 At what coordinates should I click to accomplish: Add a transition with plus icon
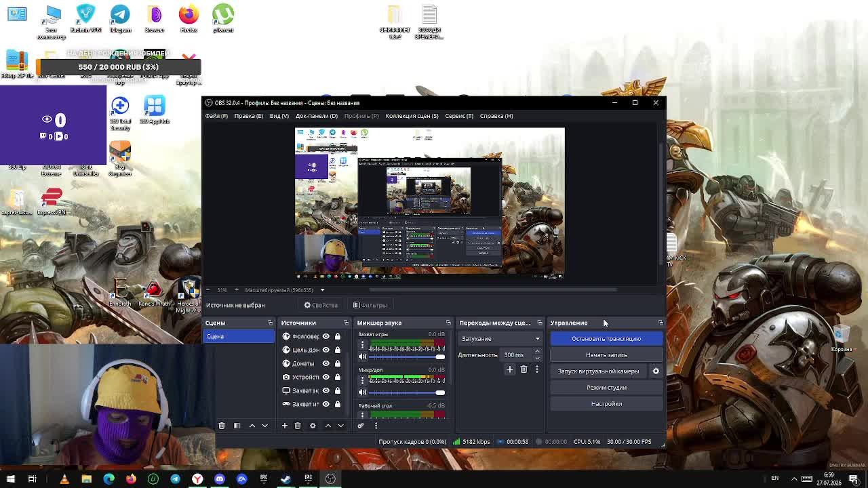[x=510, y=369]
